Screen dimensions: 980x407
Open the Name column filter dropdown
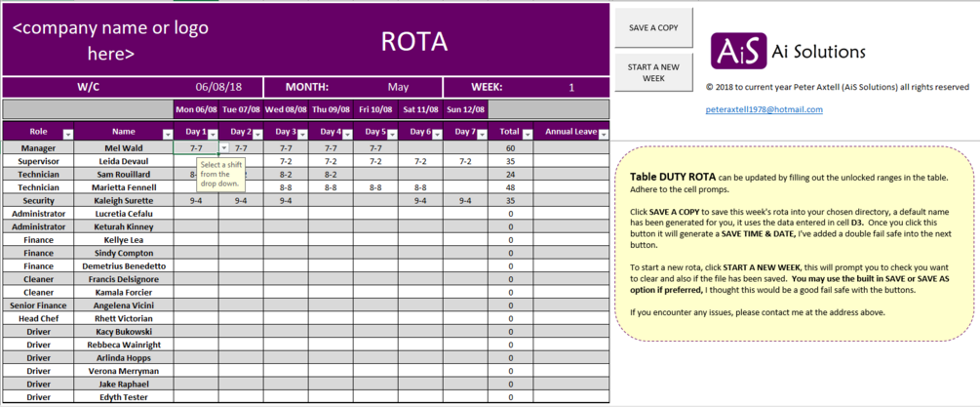pos(168,135)
